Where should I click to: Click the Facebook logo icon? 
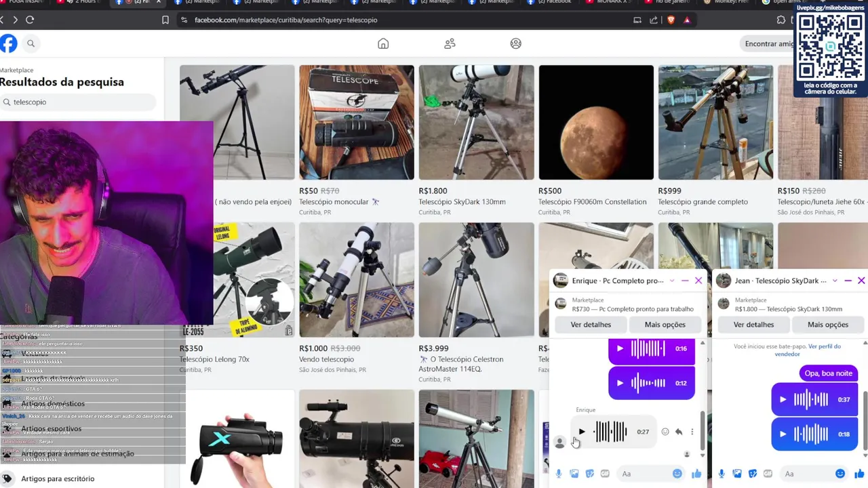pyautogui.click(x=8, y=43)
